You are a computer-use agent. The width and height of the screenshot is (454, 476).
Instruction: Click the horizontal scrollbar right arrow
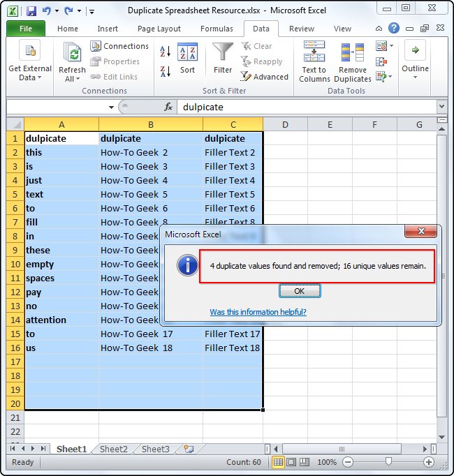pos(425,449)
